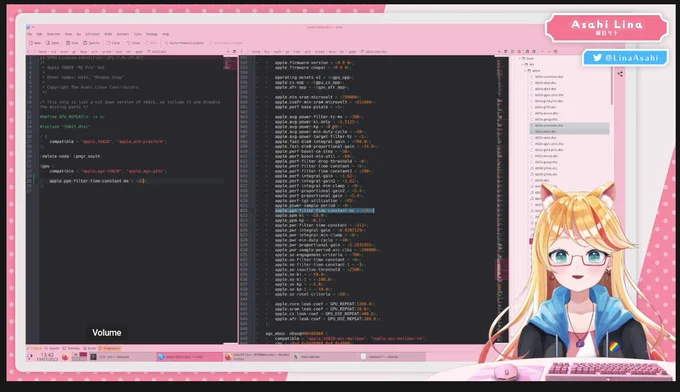Click the right editor minimap scrollbar
The width and height of the screenshot is (680, 392).
[x=502, y=199]
